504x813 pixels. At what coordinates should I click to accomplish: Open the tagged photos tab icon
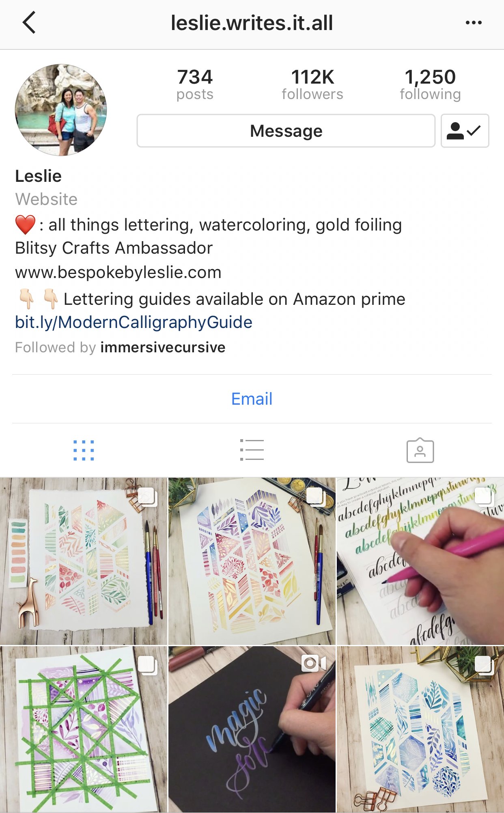(420, 450)
